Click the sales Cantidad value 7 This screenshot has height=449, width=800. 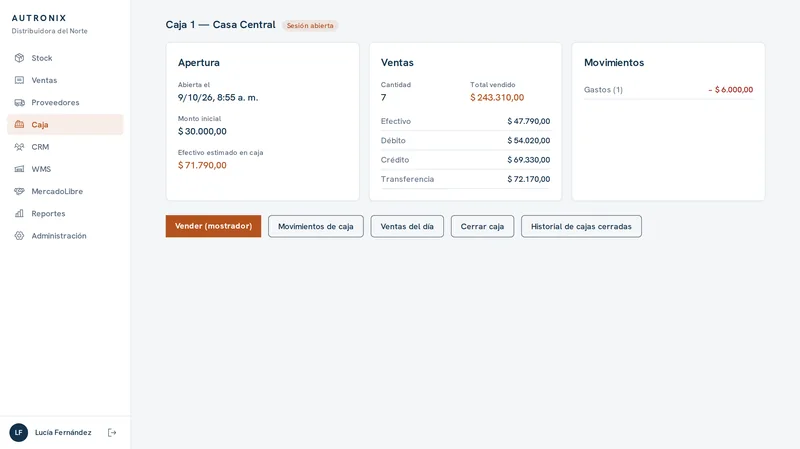[384, 97]
